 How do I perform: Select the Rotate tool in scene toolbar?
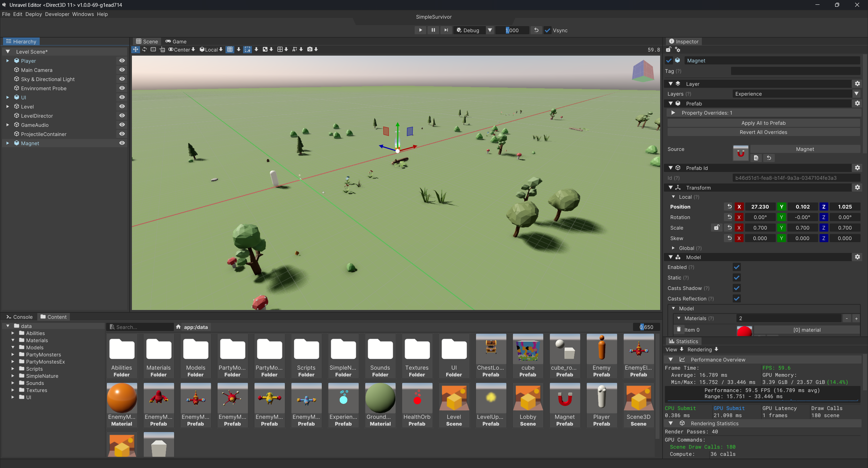click(x=144, y=49)
